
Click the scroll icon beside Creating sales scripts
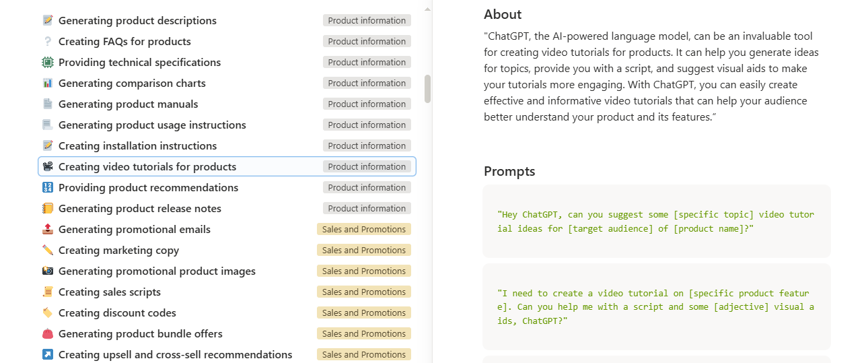click(x=47, y=292)
